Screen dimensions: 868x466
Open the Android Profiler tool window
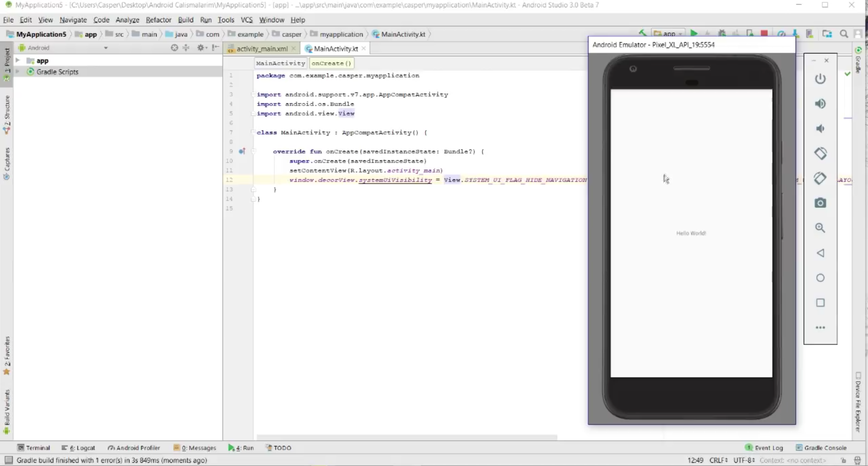point(134,448)
